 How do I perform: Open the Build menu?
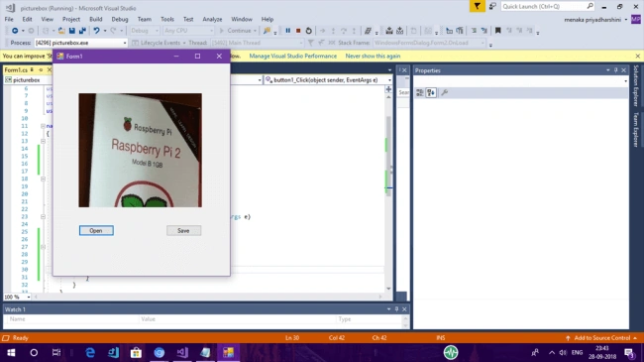coord(96,19)
